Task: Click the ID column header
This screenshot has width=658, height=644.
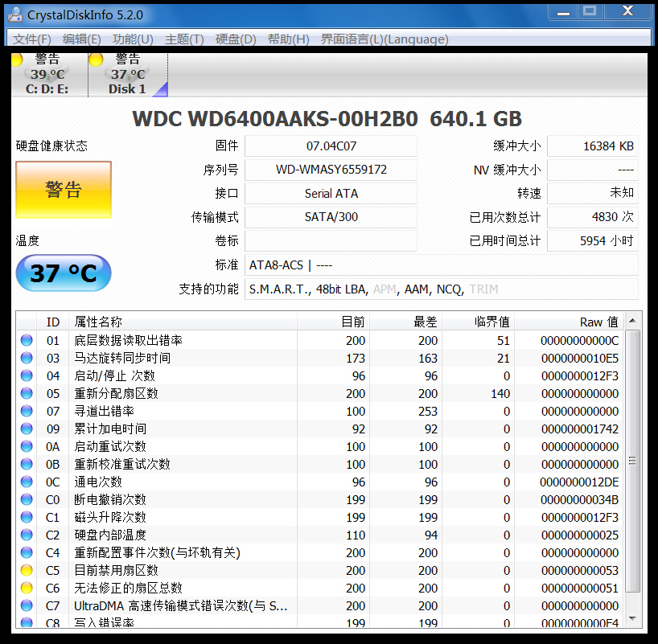Action: point(53,322)
